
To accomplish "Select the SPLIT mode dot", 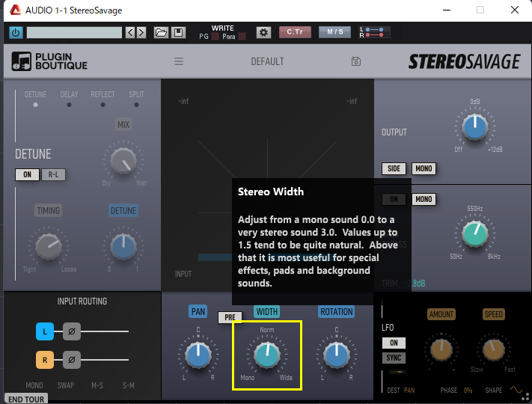I will (136, 105).
